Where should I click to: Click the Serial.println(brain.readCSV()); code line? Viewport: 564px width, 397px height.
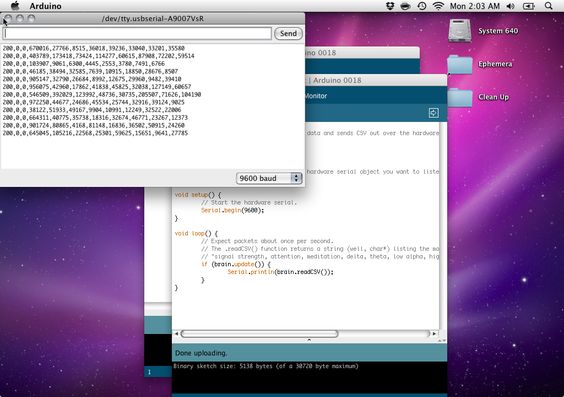281,272
